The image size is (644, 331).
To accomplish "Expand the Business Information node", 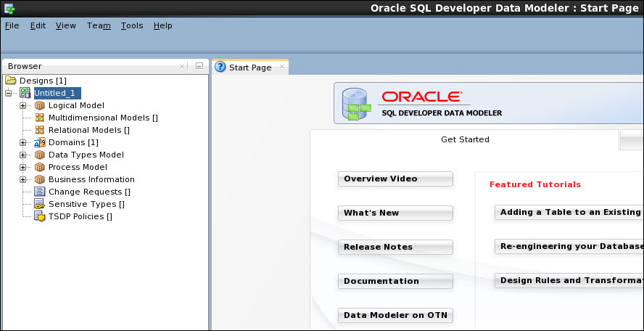I will (23, 179).
